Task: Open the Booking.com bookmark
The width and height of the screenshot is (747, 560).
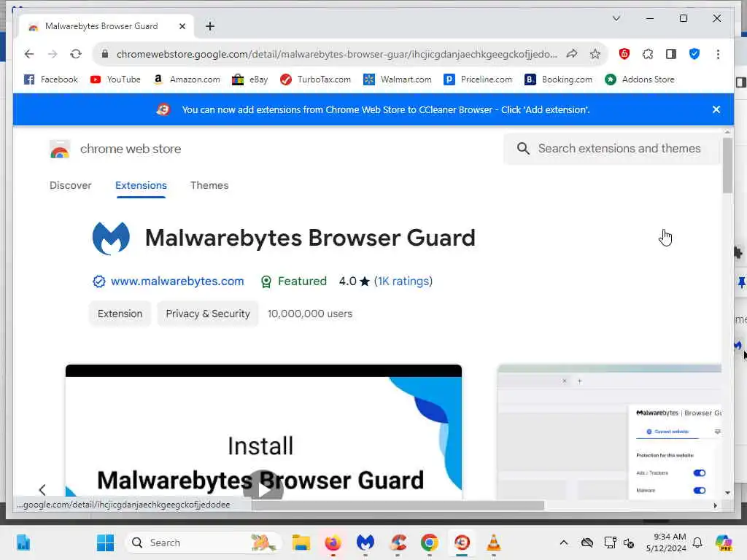Action: tap(558, 79)
